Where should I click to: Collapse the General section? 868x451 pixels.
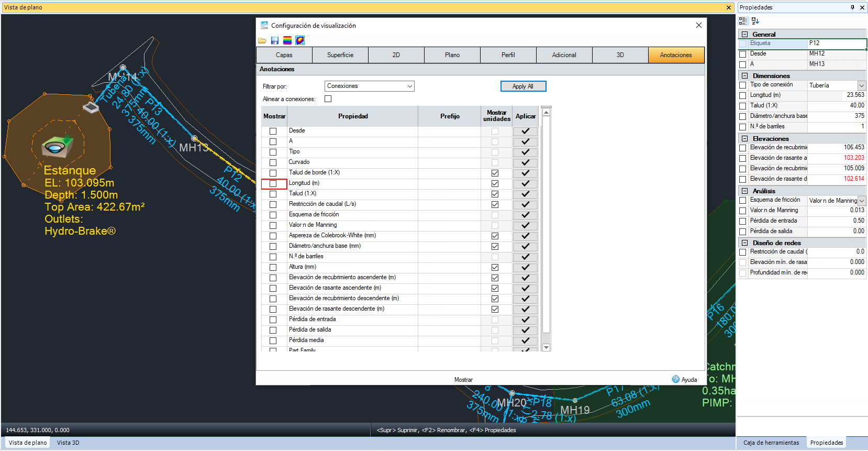click(744, 34)
